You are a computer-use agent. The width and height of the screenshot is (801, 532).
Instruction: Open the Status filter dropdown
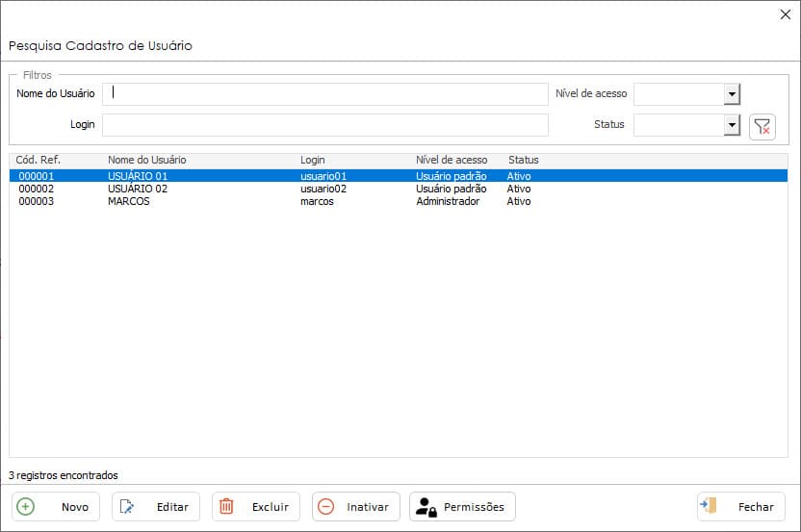tap(732, 125)
